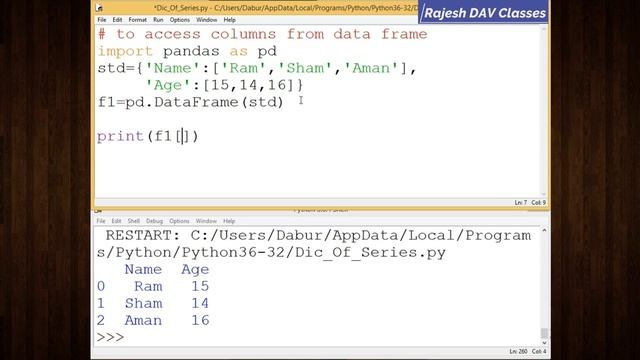Click the 'f1=pd.DataFrame(std)' code line
This screenshot has width=640, height=360.
190,102
